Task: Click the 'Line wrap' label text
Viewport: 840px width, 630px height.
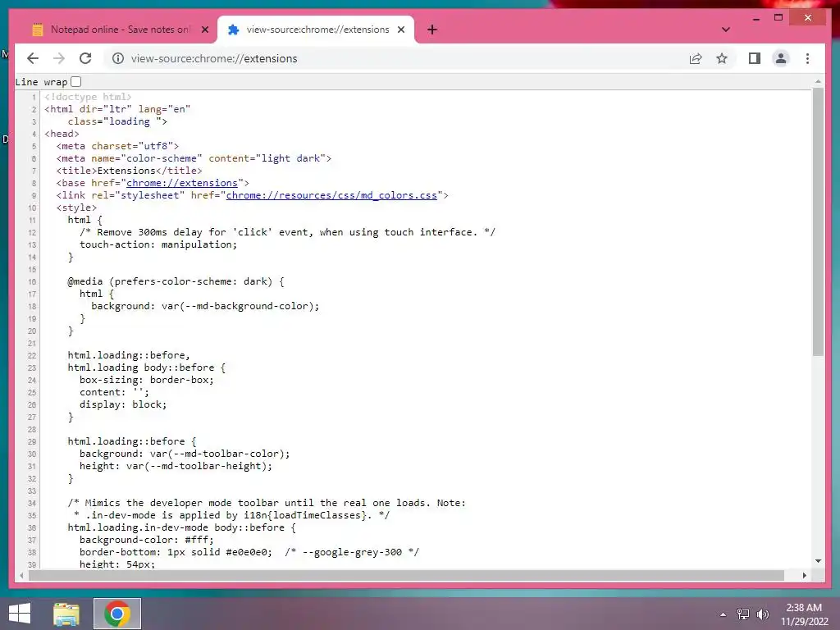Action: tap(41, 82)
